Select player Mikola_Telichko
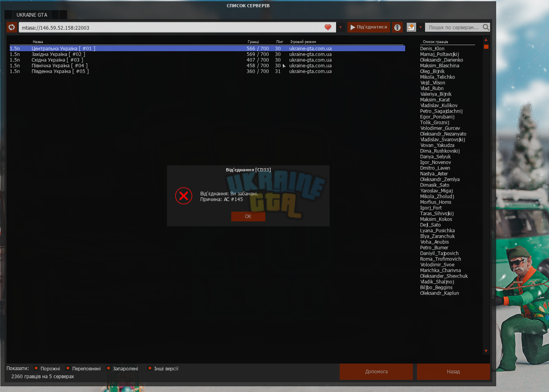 click(437, 77)
